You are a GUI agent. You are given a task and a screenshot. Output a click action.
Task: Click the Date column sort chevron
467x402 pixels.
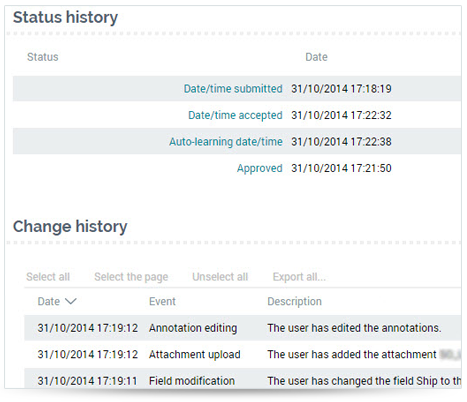click(x=70, y=301)
